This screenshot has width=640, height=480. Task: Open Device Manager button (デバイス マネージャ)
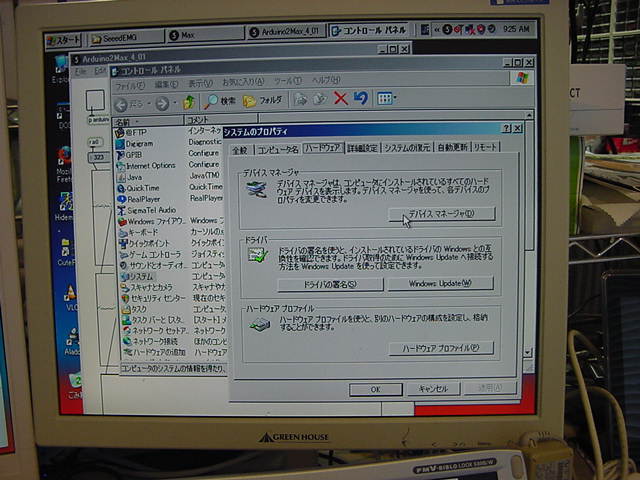[x=442, y=214]
